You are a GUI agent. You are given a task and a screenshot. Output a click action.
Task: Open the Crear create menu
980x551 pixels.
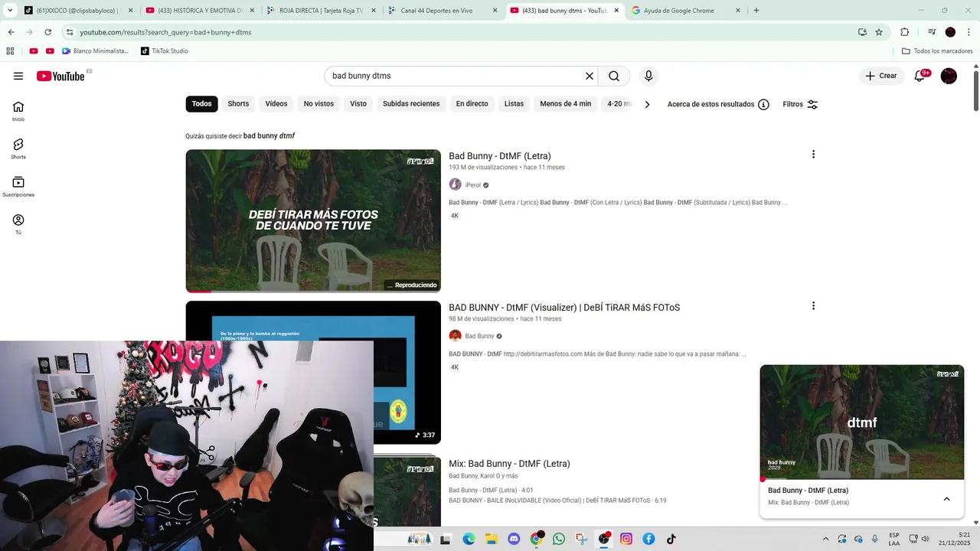881,76
